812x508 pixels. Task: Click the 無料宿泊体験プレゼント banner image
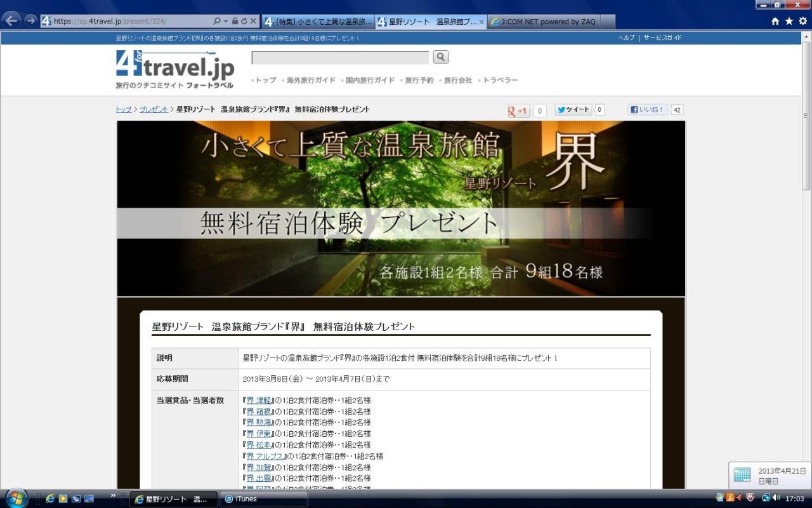(401, 208)
